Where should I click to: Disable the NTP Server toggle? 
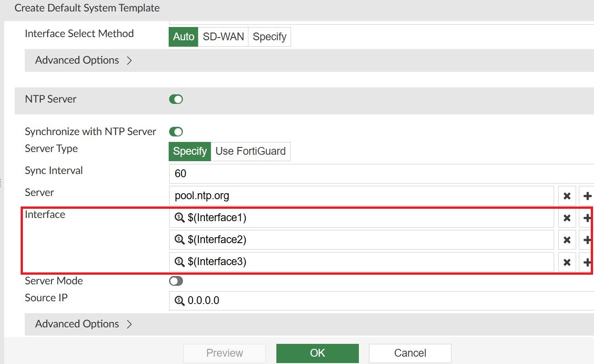(x=176, y=99)
